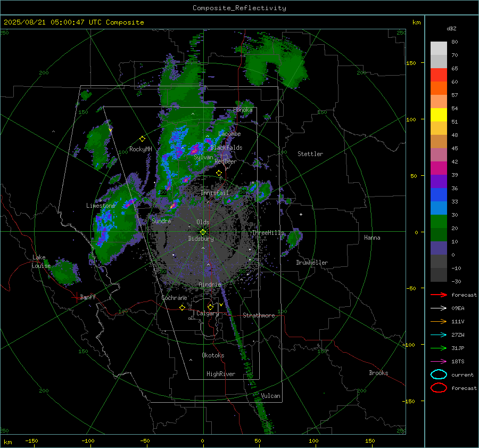Image resolution: width=479 pixels, height=448 pixels.
Task: Click the 65 dBZ gray legend swatch
Action: [x=439, y=61]
